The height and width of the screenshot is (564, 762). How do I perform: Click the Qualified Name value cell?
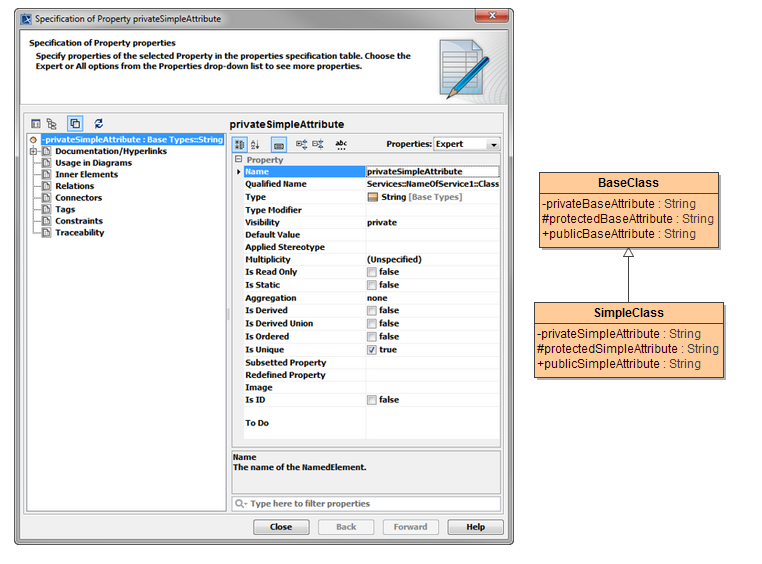click(433, 184)
